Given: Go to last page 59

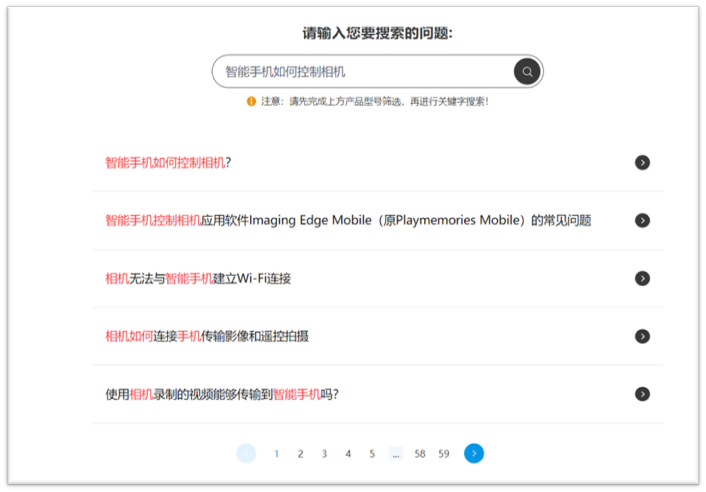Looking at the screenshot, I should [444, 454].
